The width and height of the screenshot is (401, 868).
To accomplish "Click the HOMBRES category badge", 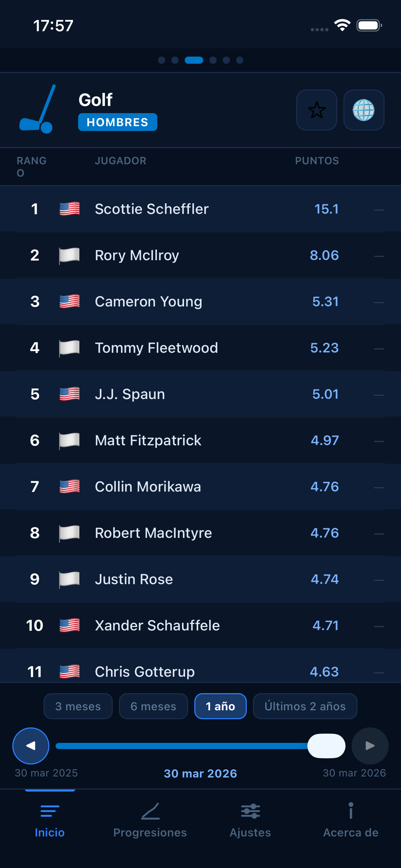I will tap(118, 122).
